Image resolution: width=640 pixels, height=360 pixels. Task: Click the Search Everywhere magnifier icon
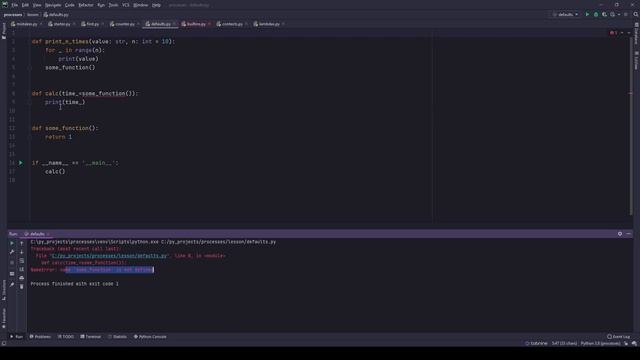click(636, 14)
